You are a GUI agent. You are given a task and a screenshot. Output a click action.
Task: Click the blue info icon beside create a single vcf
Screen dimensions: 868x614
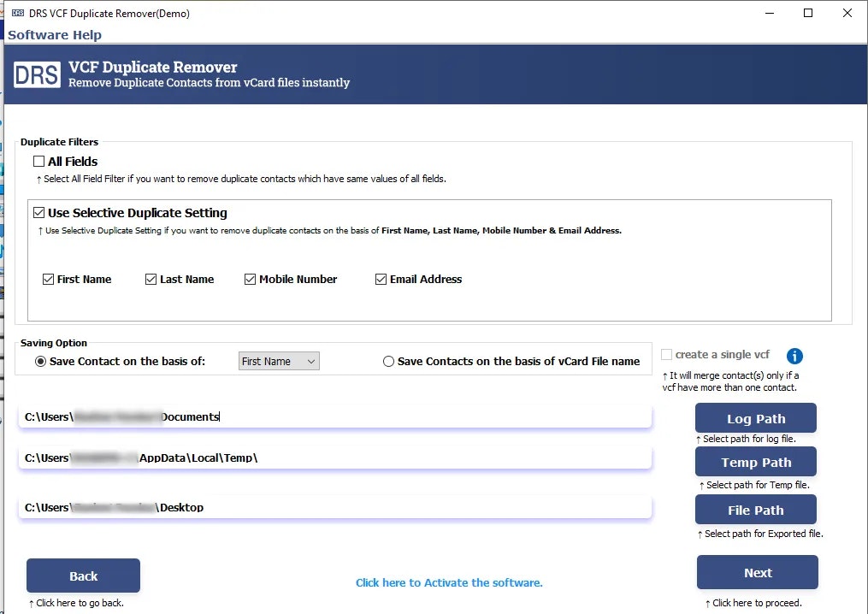click(794, 356)
